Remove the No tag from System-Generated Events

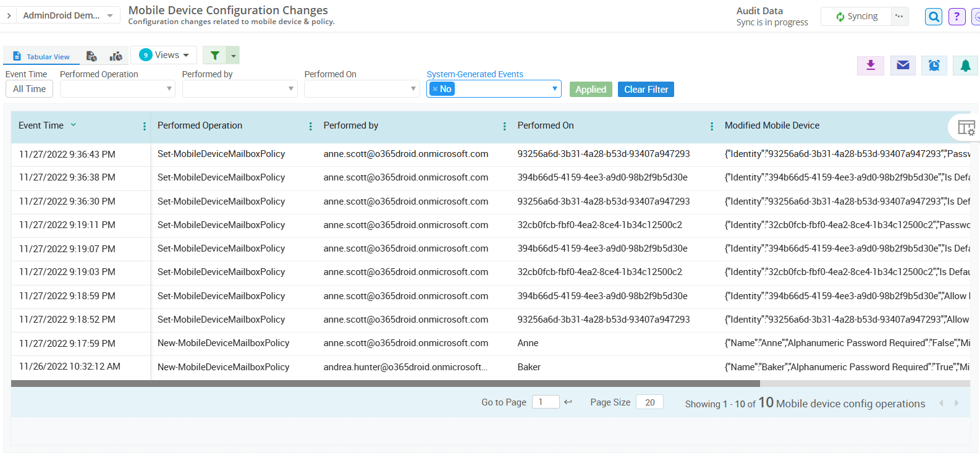click(435, 89)
